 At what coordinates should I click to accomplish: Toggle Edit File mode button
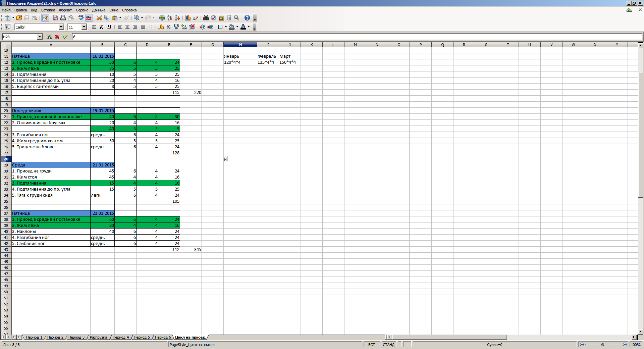pyautogui.click(x=45, y=18)
